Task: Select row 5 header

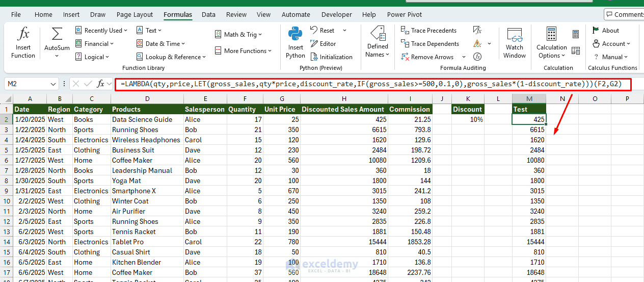Action: click(7, 150)
